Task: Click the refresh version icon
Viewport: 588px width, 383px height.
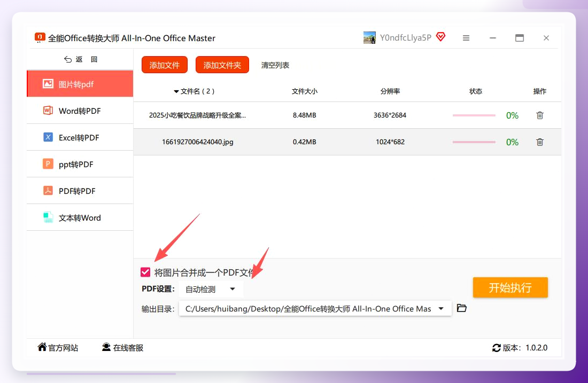Action: point(497,348)
